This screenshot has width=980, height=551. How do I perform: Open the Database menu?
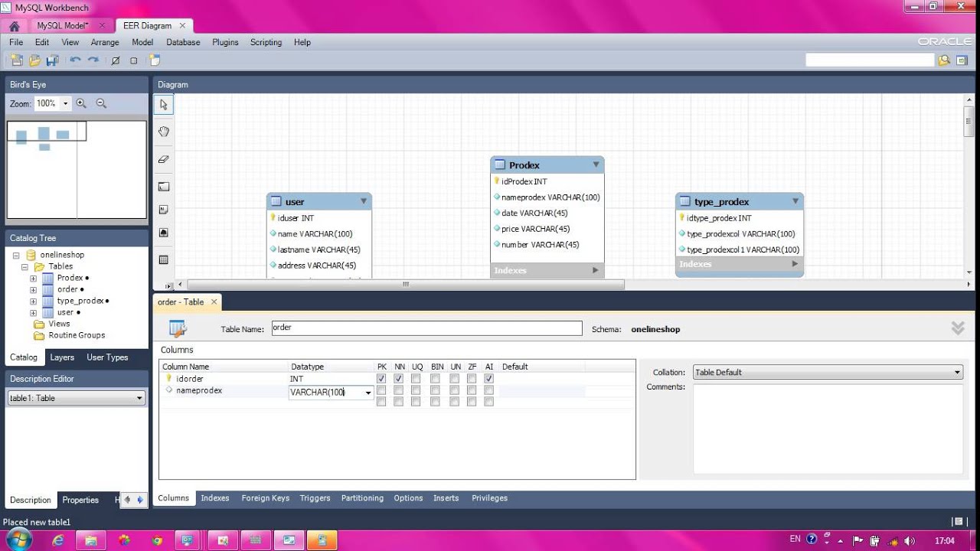pyautogui.click(x=183, y=42)
